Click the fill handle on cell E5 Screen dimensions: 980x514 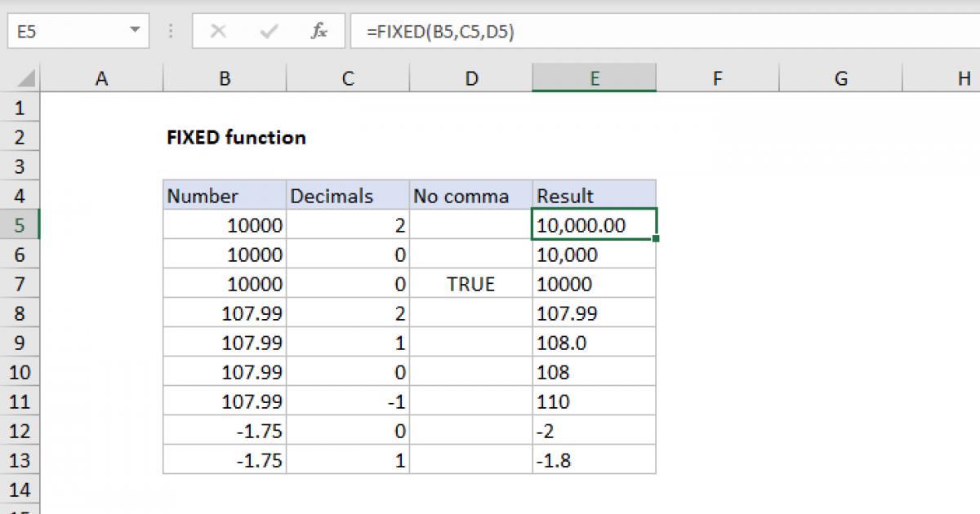tap(656, 238)
